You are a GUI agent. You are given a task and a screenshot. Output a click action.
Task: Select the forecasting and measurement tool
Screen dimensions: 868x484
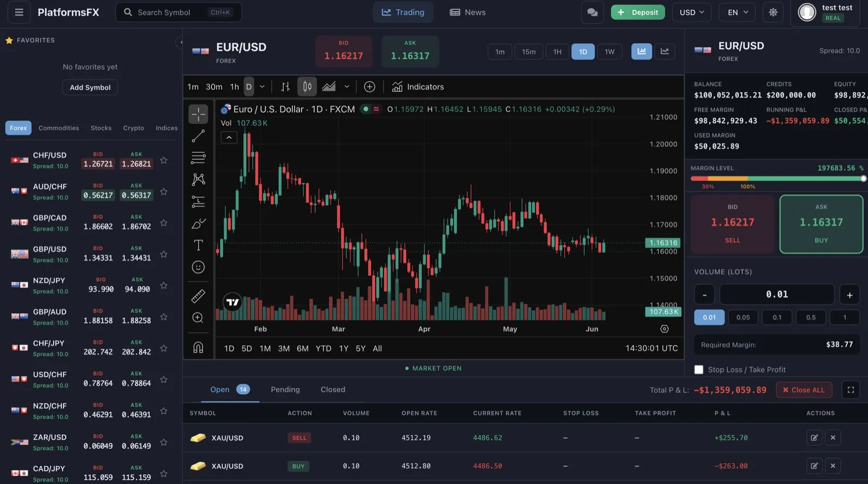click(199, 202)
